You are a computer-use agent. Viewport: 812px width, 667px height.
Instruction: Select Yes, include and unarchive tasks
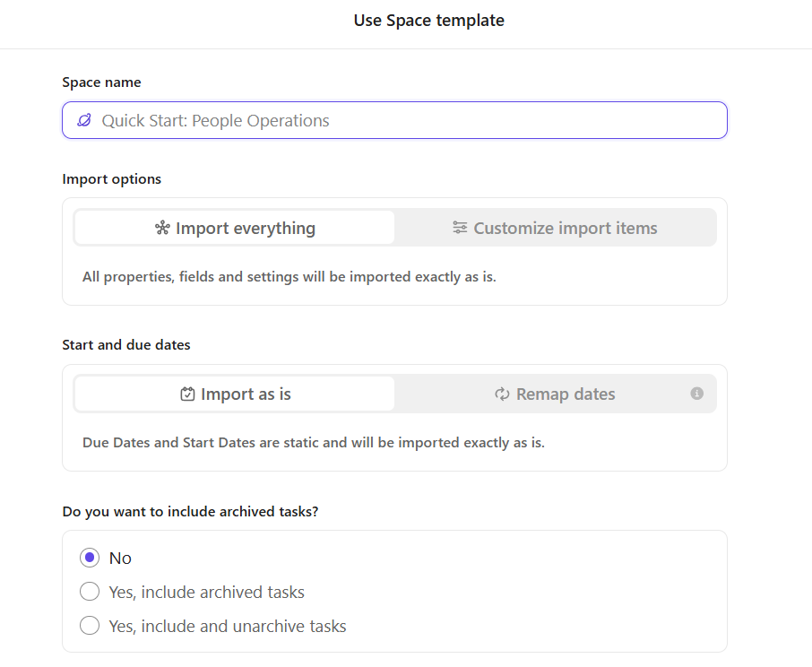click(90, 625)
